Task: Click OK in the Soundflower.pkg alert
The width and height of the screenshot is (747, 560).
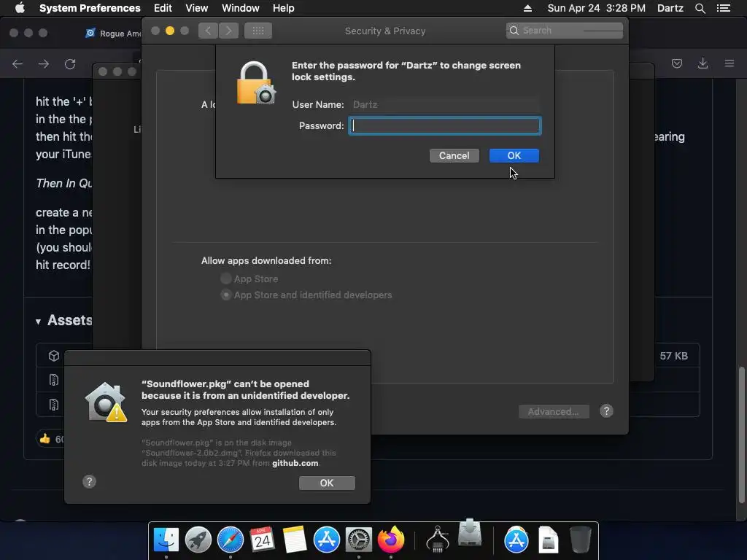Action: 327,483
